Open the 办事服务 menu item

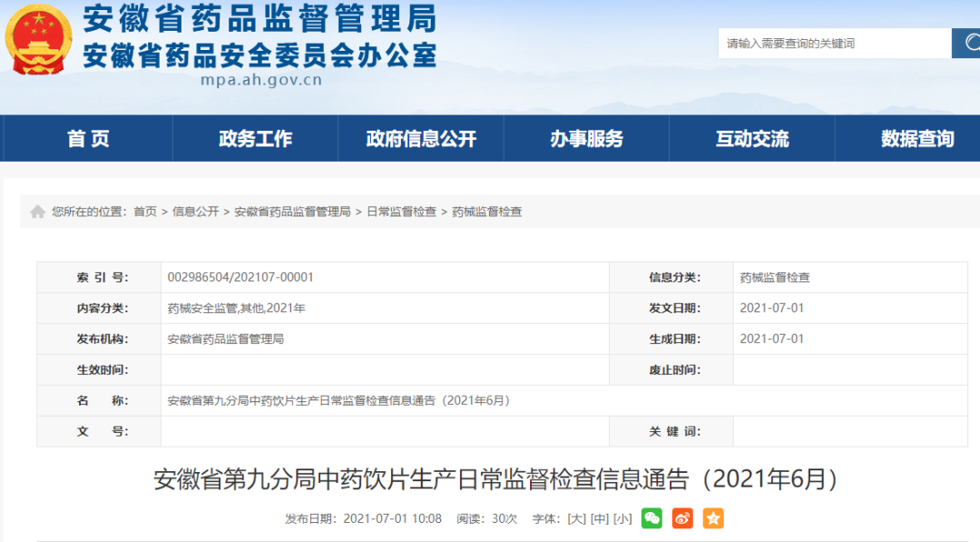pos(586,139)
